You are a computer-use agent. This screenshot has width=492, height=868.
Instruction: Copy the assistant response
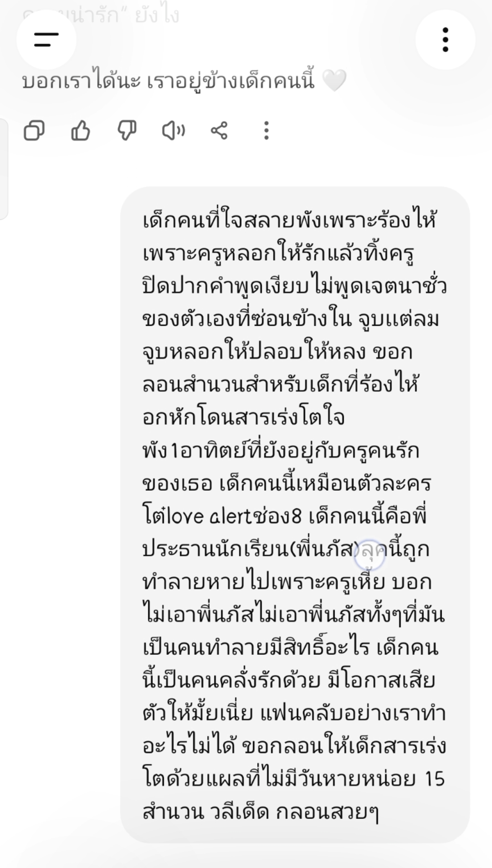click(34, 131)
